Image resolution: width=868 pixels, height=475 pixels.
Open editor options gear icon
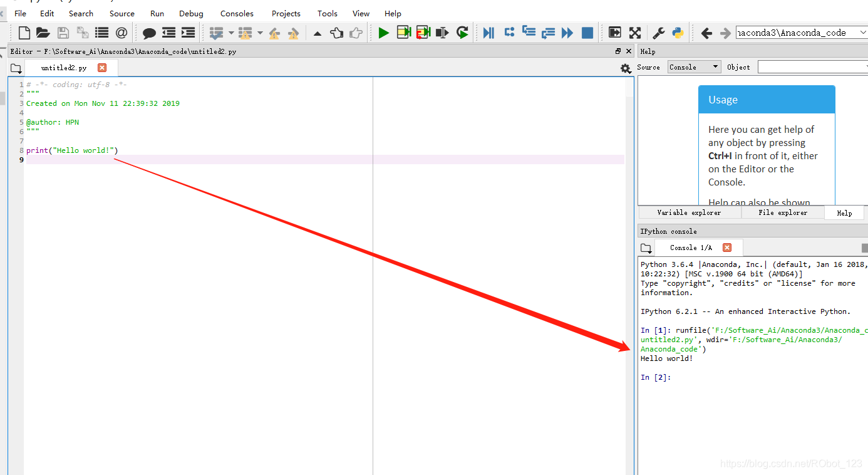626,68
